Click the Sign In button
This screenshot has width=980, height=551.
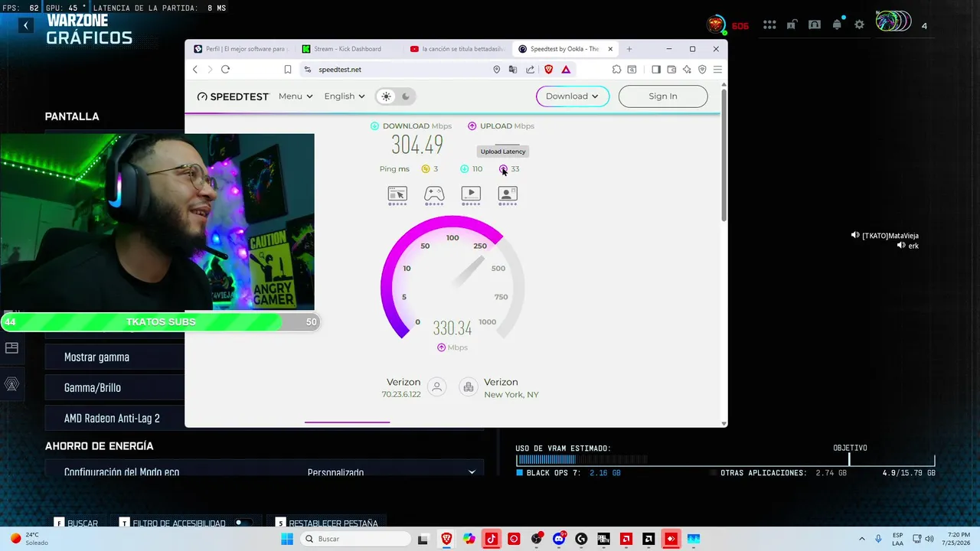click(x=663, y=96)
